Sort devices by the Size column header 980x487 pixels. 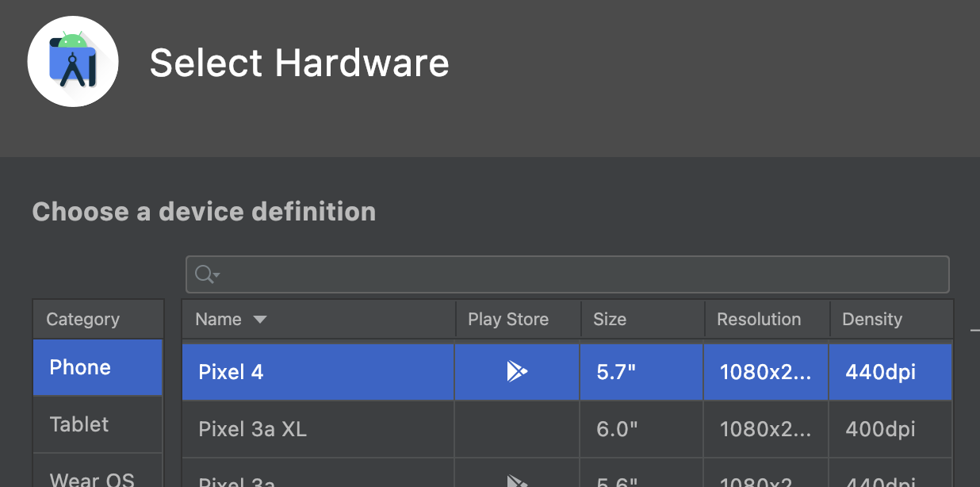point(609,319)
